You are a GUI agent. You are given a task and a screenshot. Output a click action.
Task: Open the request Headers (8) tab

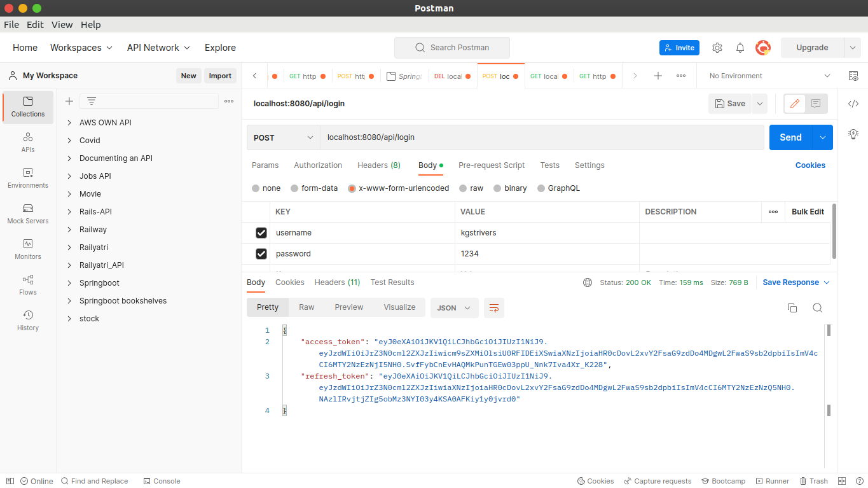point(379,165)
